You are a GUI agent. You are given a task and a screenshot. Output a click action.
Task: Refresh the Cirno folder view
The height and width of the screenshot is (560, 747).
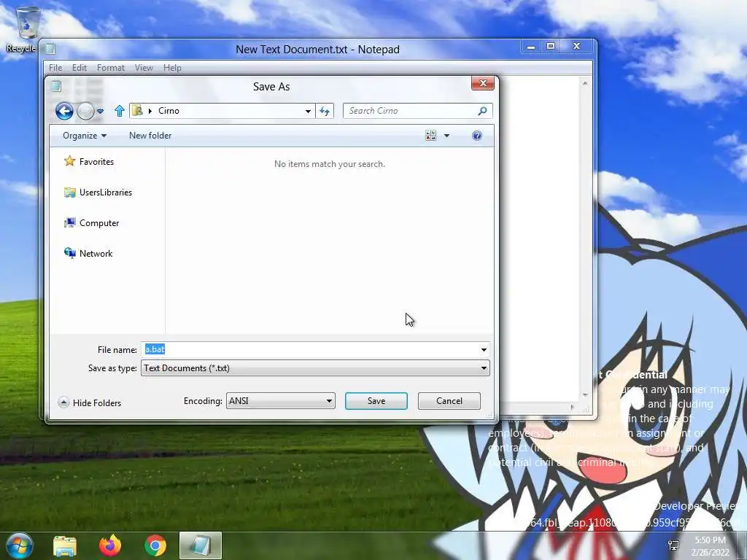click(x=325, y=111)
